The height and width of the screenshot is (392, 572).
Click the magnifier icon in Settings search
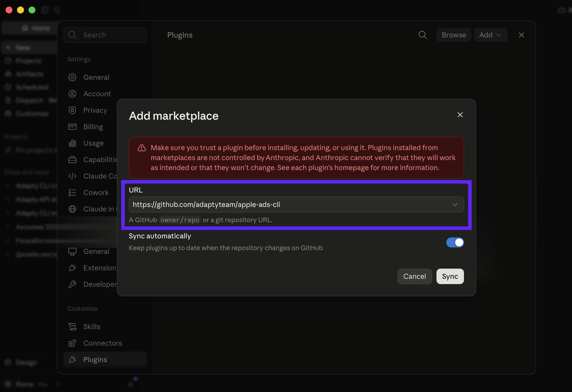tap(72, 35)
